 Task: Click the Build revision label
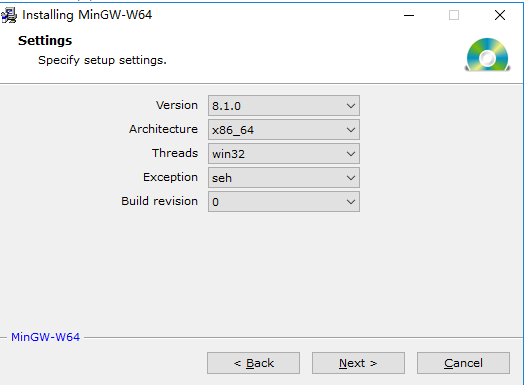pos(159,201)
